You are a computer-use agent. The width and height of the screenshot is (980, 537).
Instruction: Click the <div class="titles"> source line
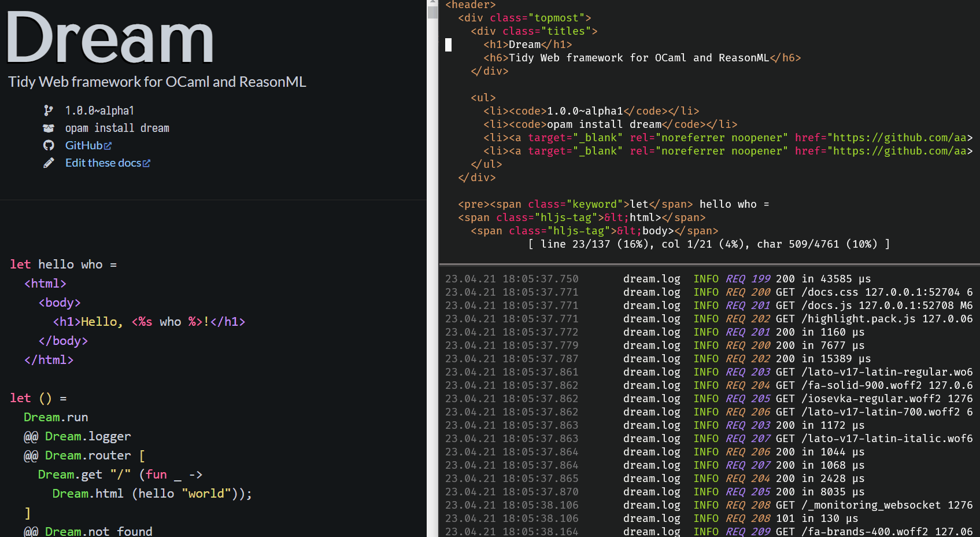click(534, 31)
